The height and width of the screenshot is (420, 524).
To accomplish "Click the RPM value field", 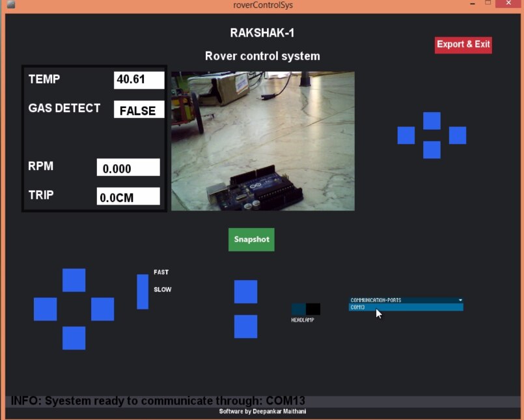I will [x=128, y=167].
